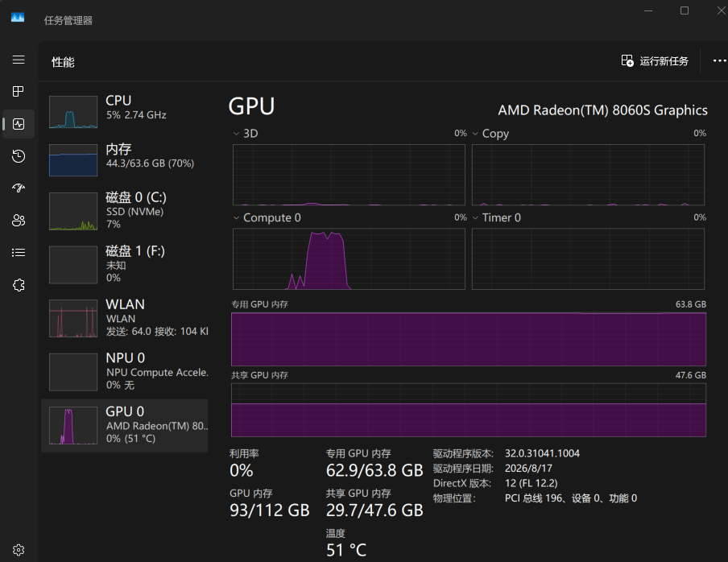
Task: Open the 3D graph dropdown
Action: [236, 134]
